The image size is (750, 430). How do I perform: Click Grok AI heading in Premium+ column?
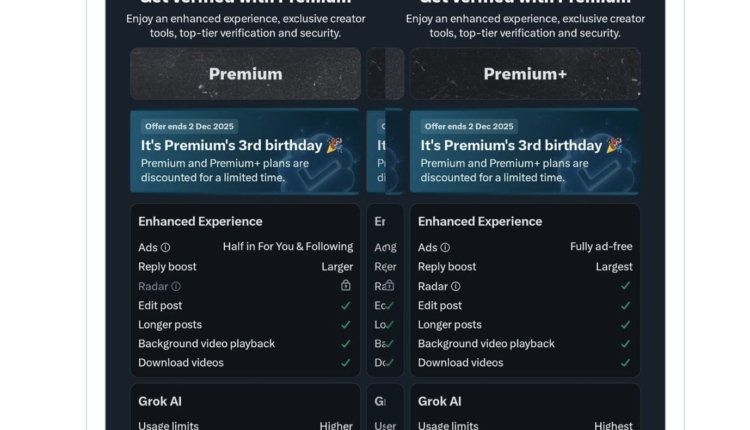(439, 401)
